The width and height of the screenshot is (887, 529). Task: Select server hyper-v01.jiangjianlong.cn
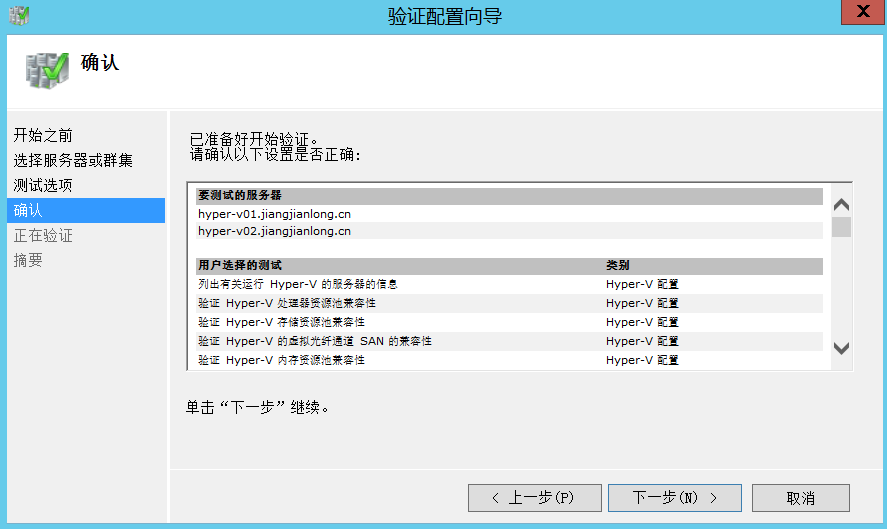tap(509, 214)
